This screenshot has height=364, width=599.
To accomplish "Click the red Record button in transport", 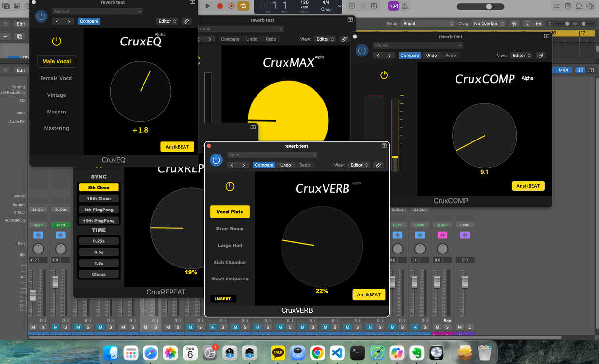I will coord(220,6).
